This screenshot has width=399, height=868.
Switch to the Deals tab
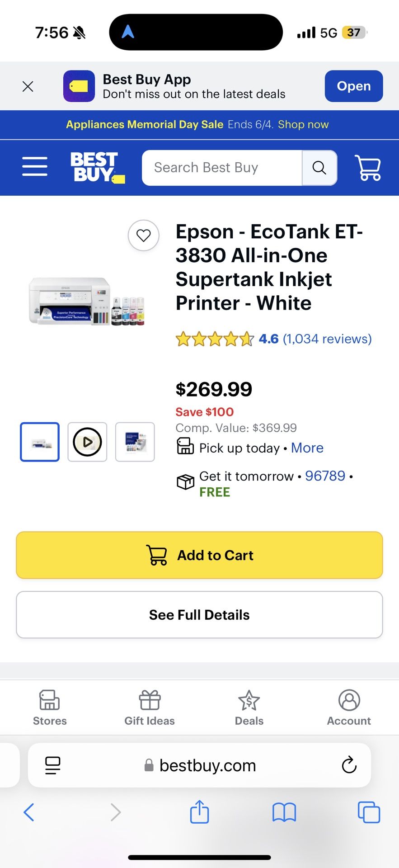pos(249,708)
